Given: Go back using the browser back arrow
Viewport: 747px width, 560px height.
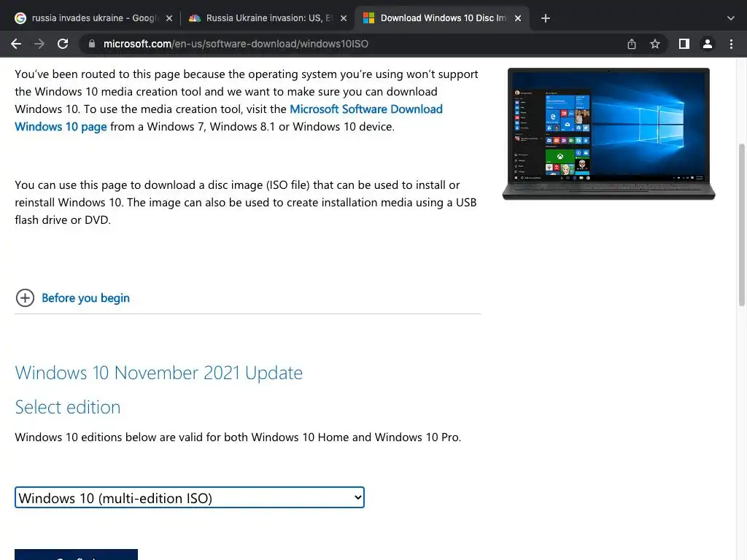Looking at the screenshot, I should tap(16, 44).
